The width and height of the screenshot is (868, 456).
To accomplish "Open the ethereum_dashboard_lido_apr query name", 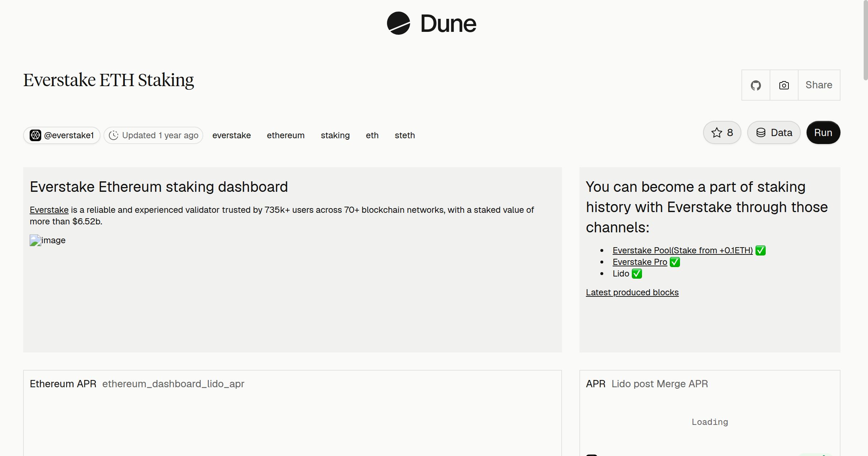I will [x=173, y=384].
